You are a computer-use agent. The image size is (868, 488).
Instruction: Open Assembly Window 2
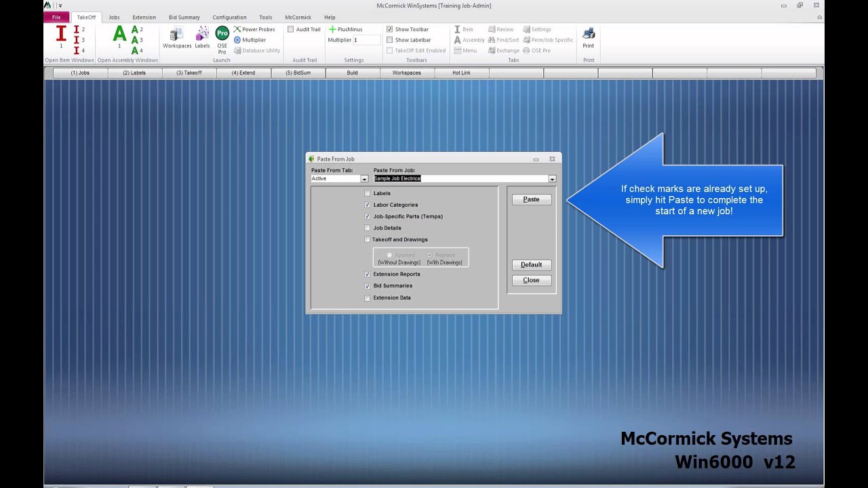136,30
